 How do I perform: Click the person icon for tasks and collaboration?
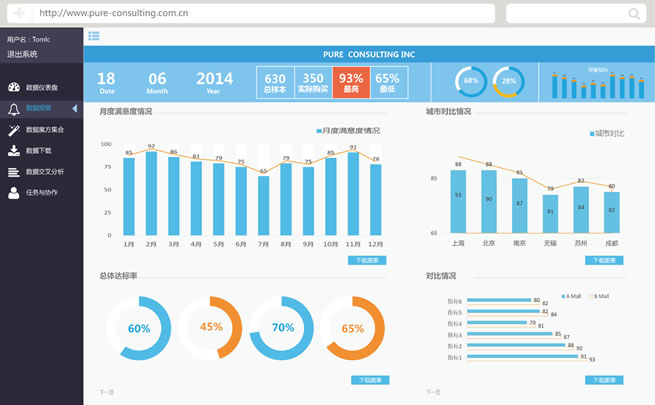14,193
